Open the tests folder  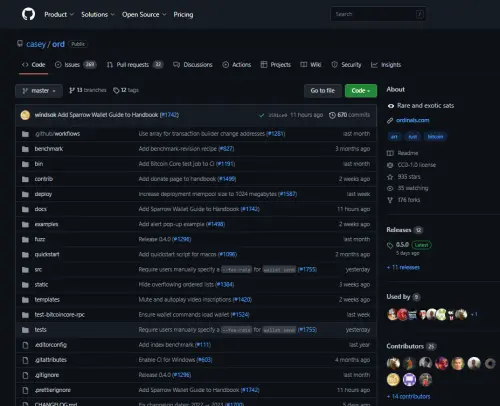pos(41,330)
